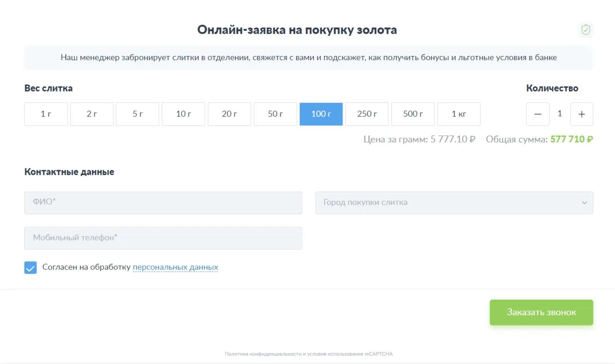Pick the 5 г bar weight

pyautogui.click(x=138, y=114)
